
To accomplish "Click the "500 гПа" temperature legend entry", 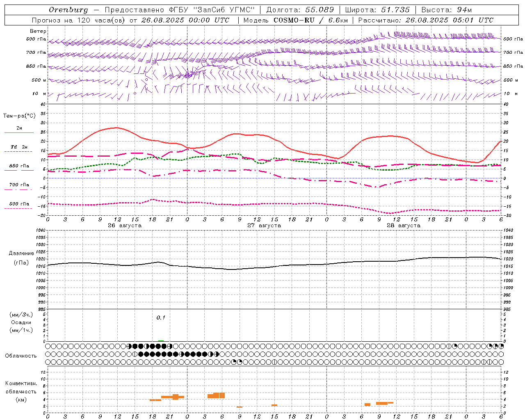I will [x=19, y=204].
